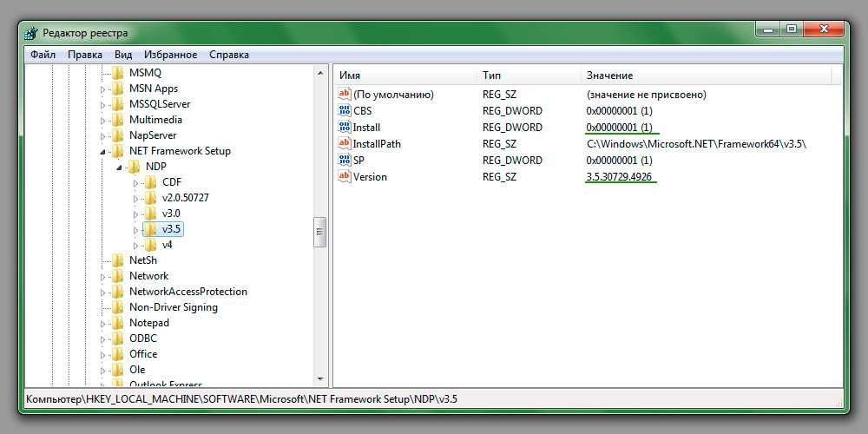Click the Значение column header

pos(609,76)
